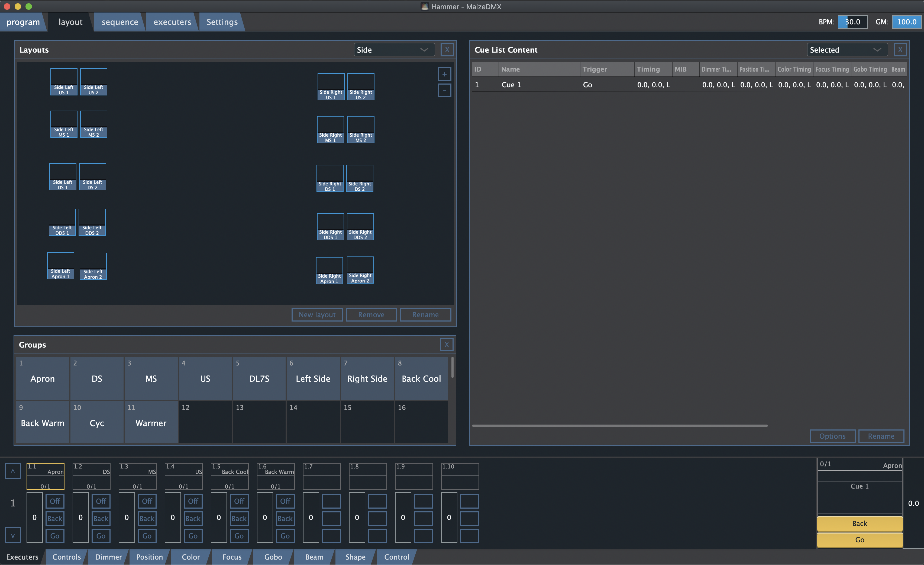
Task: Switch to the sequence tab
Action: click(x=119, y=22)
